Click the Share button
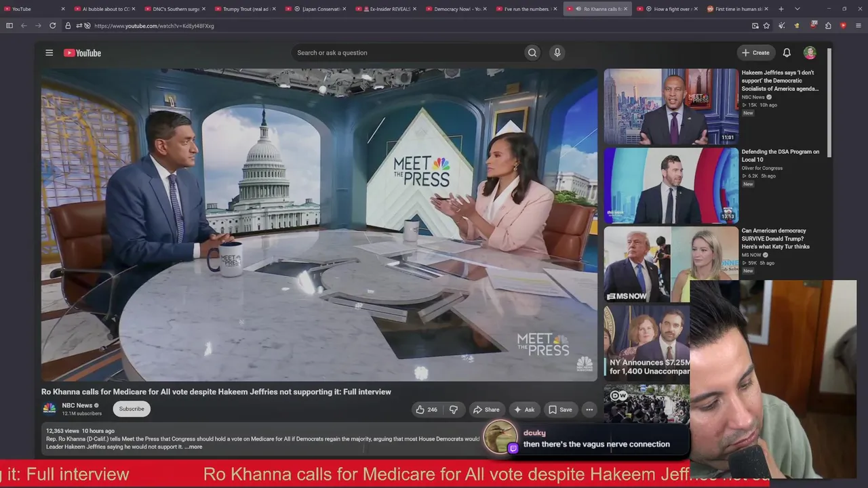Viewport: 868px width, 488px height. [486, 409]
